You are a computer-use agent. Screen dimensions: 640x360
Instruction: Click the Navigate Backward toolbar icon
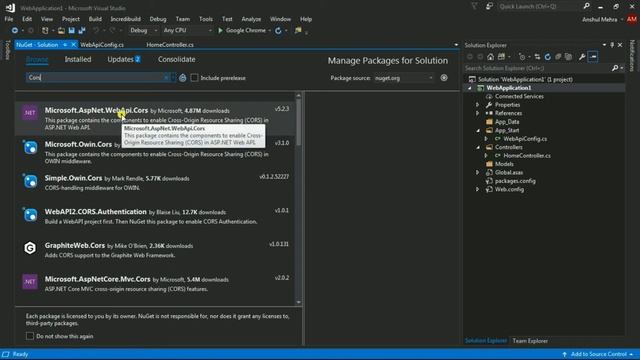[15, 31]
